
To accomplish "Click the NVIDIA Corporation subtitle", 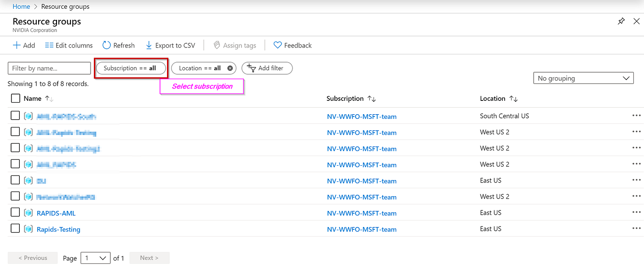I will click(35, 30).
